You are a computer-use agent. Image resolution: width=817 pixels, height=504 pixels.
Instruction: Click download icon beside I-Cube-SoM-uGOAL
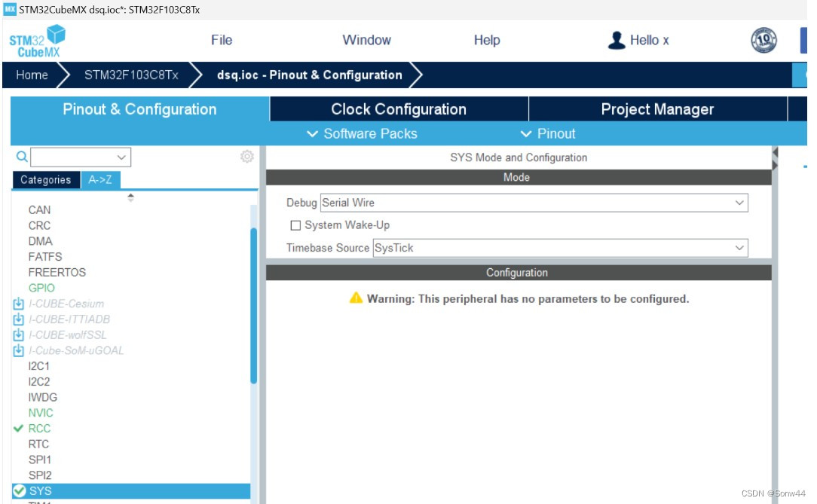pos(18,350)
